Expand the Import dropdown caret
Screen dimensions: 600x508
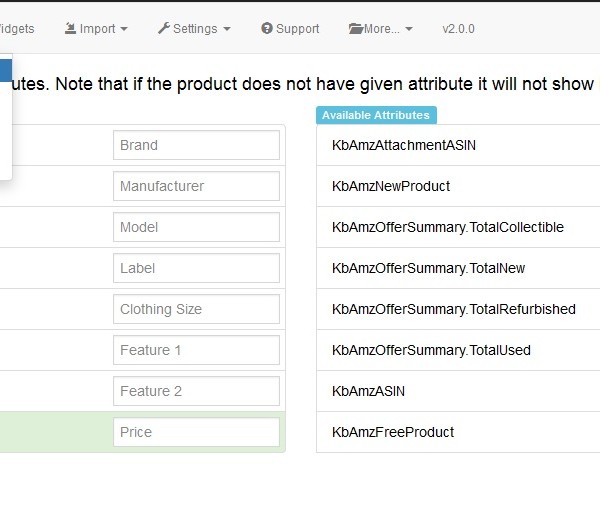[124, 29]
